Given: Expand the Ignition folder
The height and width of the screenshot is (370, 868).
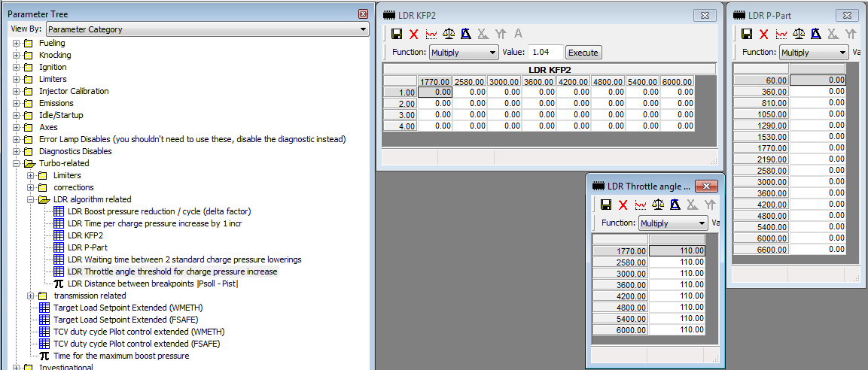Looking at the screenshot, I should point(16,67).
